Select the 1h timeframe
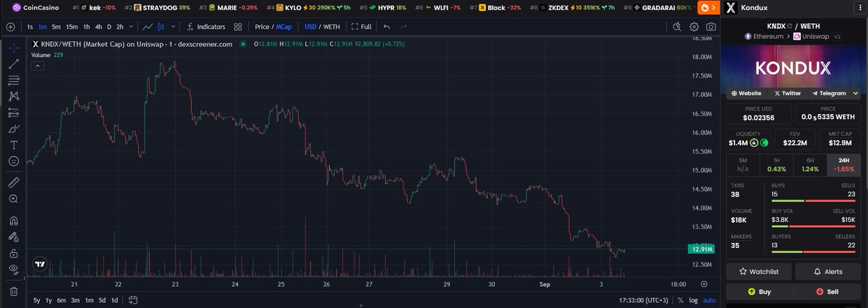The height and width of the screenshot is (308, 868). pos(87,27)
